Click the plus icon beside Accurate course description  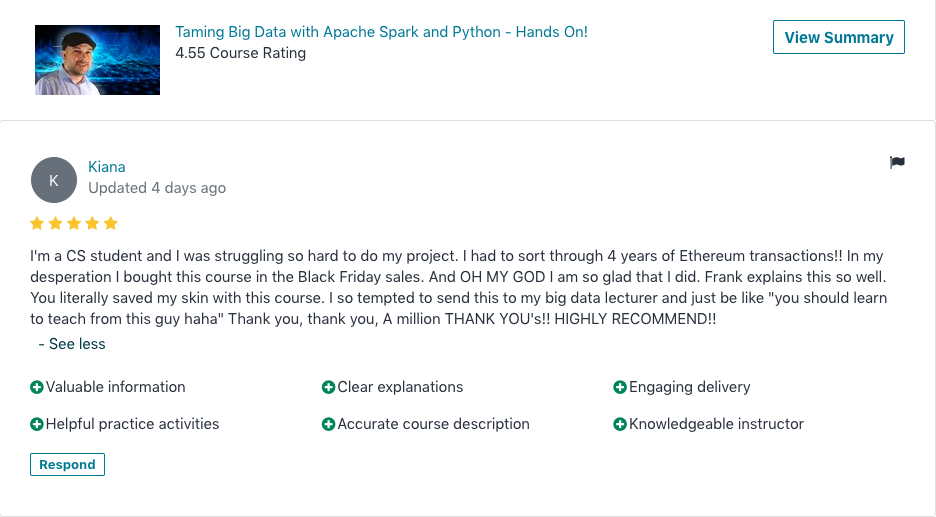click(x=328, y=424)
